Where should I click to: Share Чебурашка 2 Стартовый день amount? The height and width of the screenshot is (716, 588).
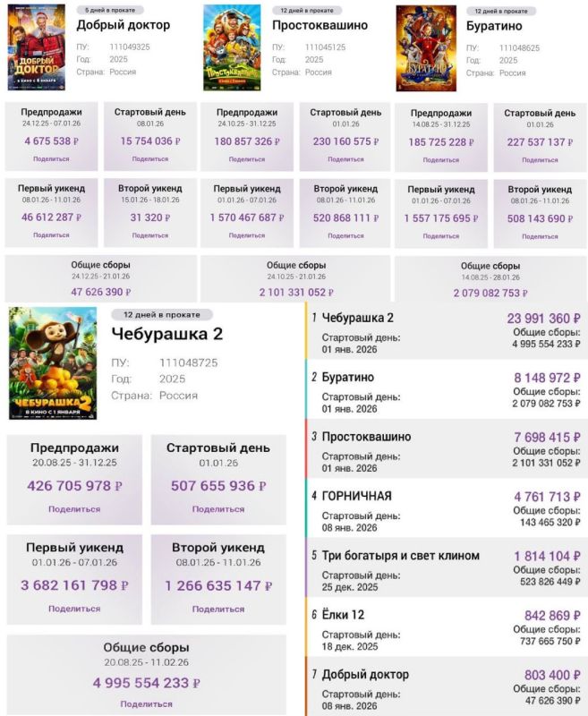(x=217, y=508)
